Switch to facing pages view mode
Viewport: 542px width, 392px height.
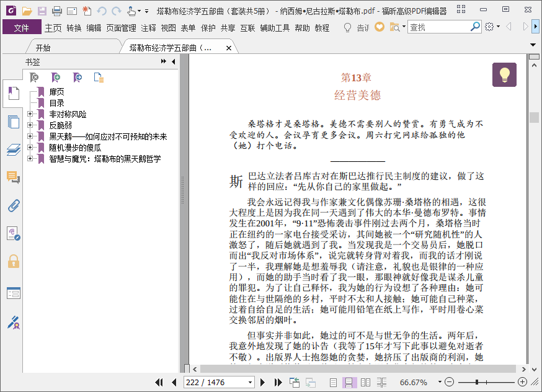pyautogui.click(x=365, y=382)
